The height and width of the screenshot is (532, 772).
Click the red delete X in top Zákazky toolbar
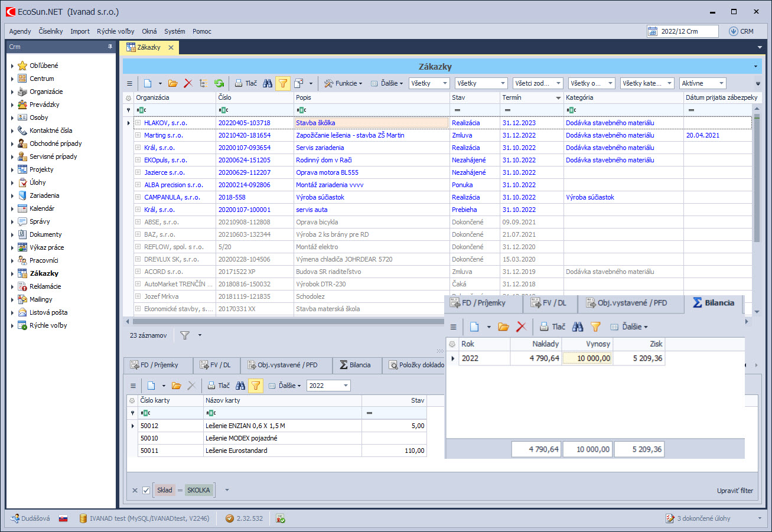[x=188, y=83]
